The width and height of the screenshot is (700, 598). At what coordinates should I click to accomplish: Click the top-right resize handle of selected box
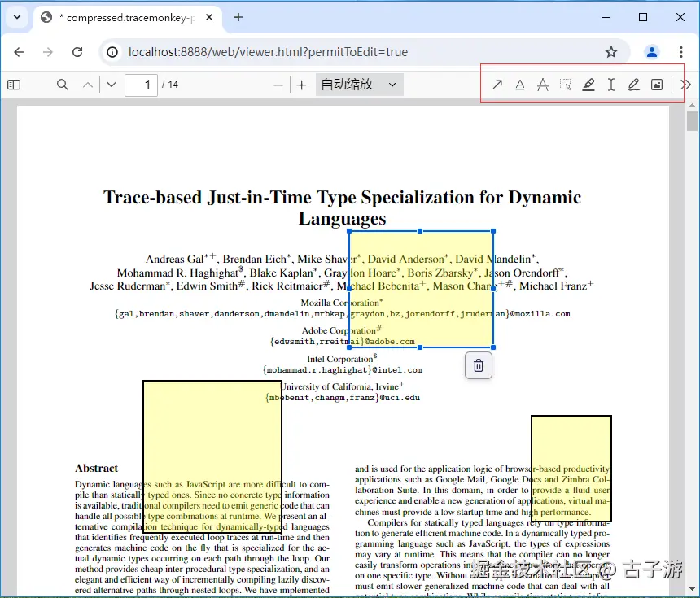click(x=493, y=231)
